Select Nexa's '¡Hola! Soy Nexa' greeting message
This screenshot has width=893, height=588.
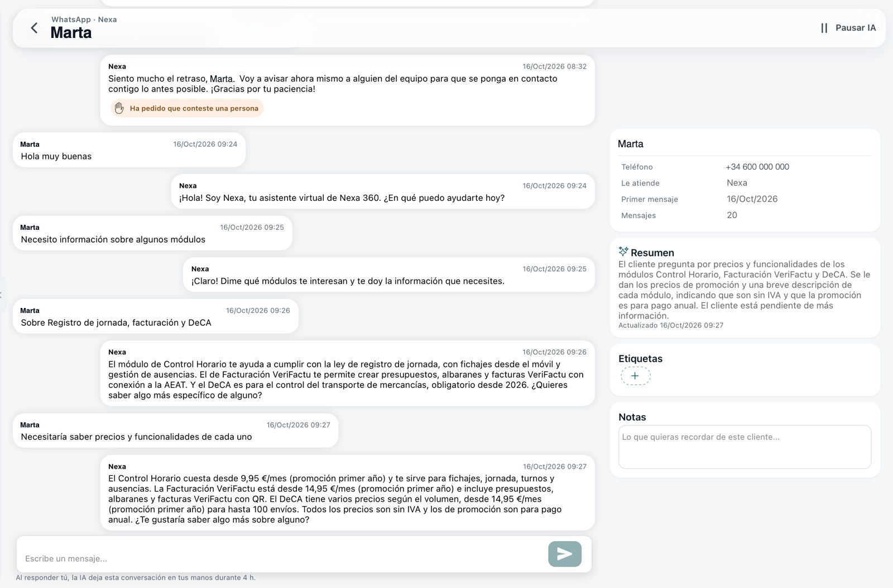click(383, 191)
